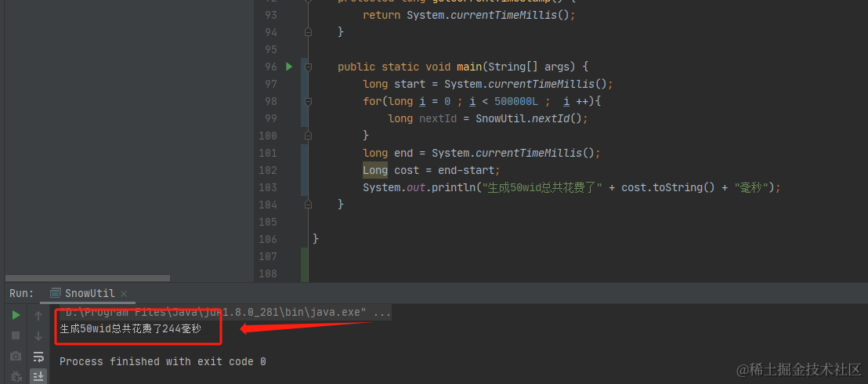Rerun SnowUtil with the green play icon
The height and width of the screenshot is (384, 868).
(16, 315)
